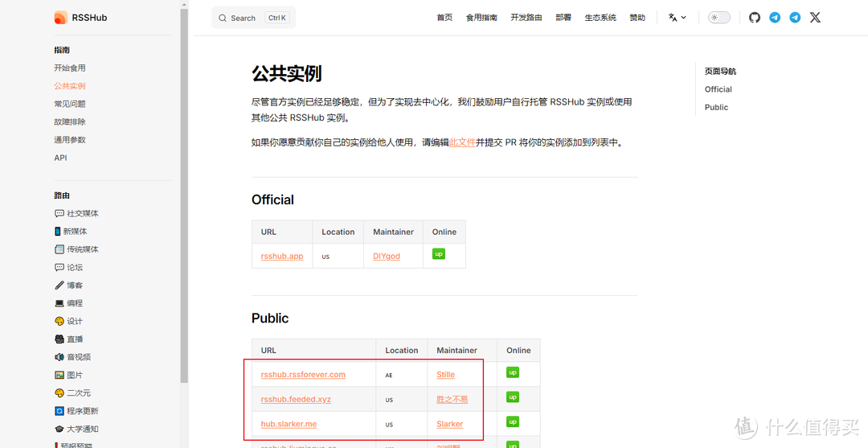Click the graduation cap icon for 大学通知
The width and height of the screenshot is (868, 448).
coord(59,429)
